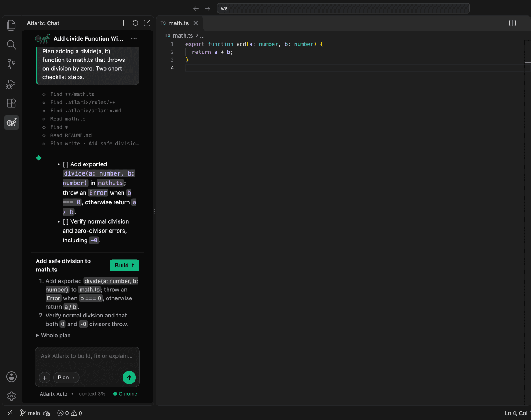Expand the Whole plan disclosure
Image resolution: width=531 pixels, height=420 pixels.
tap(53, 335)
